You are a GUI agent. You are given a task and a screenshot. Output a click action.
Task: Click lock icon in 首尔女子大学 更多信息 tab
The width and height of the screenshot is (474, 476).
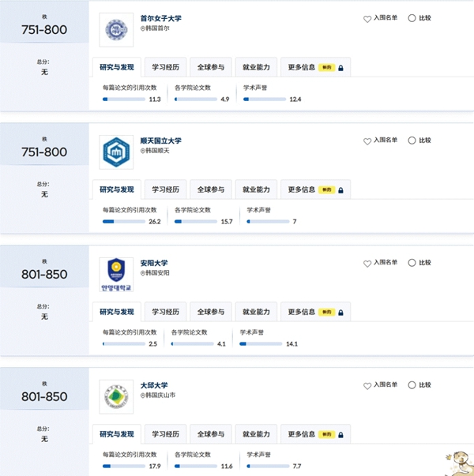pyautogui.click(x=340, y=68)
